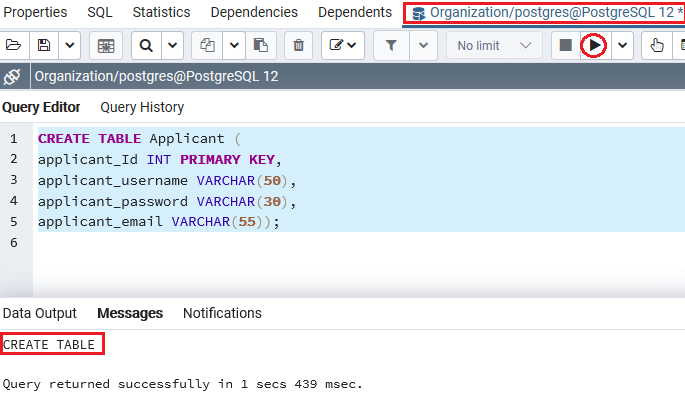Click the View Data grid icon
This screenshot has height=401, width=685.
[106, 45]
